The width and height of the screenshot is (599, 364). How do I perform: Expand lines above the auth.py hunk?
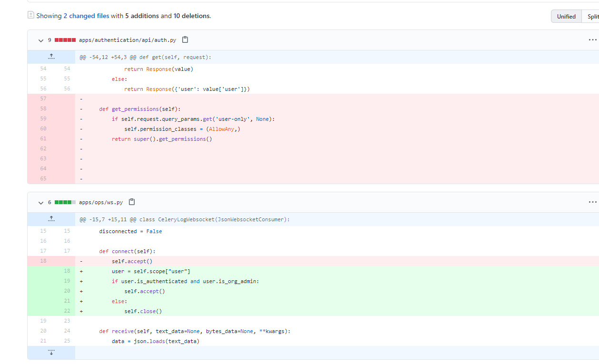tap(51, 57)
